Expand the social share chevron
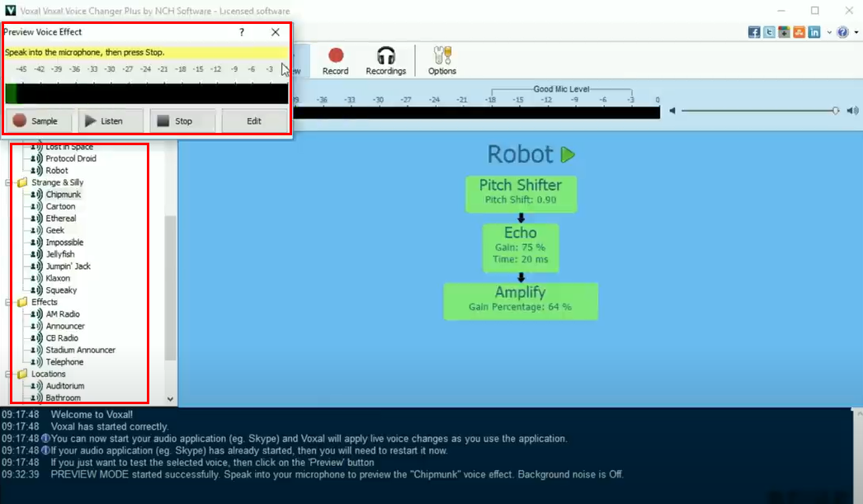This screenshot has width=863, height=504. pos(829,32)
